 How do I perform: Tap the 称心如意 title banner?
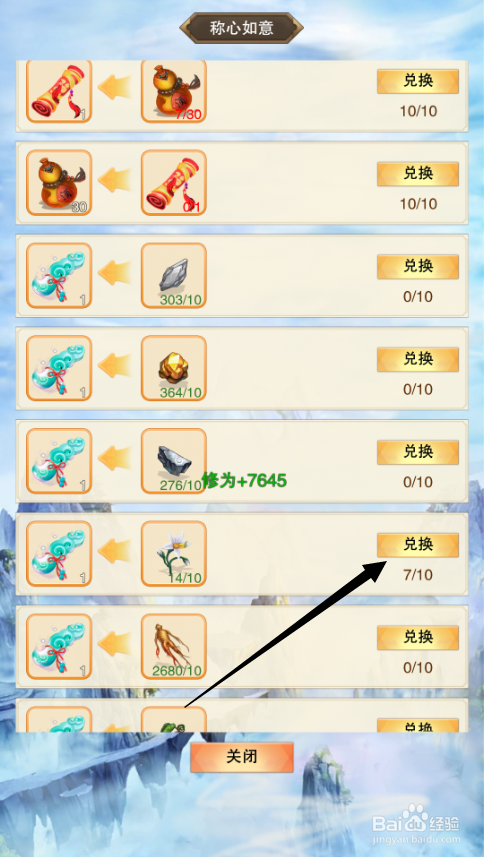point(241,28)
